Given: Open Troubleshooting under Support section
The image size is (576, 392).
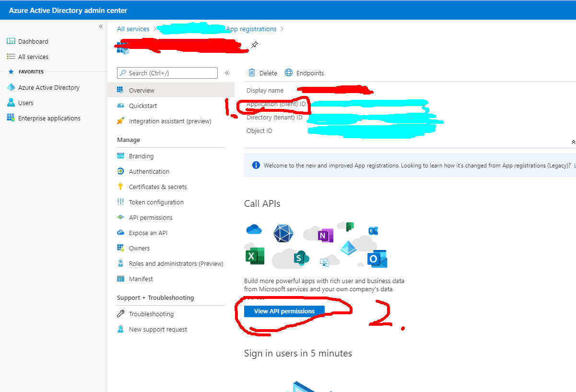Looking at the screenshot, I should [x=171, y=314].
